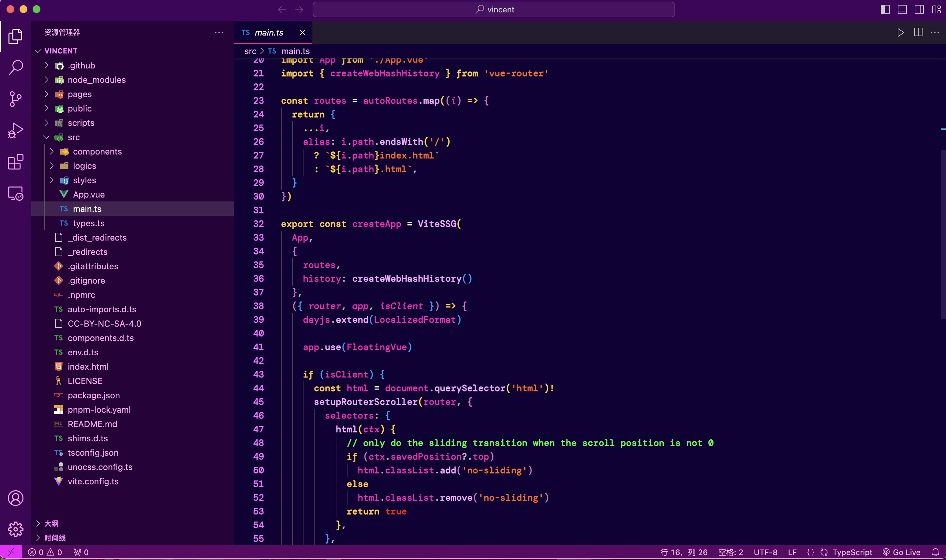This screenshot has width=946, height=560.
Task: Change the TypeScript language mode
Action: coord(852,552)
